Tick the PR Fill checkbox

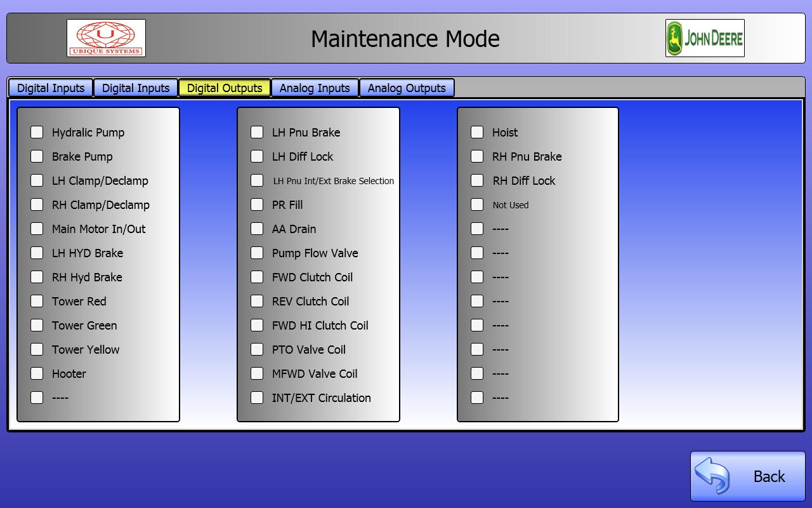(x=257, y=204)
